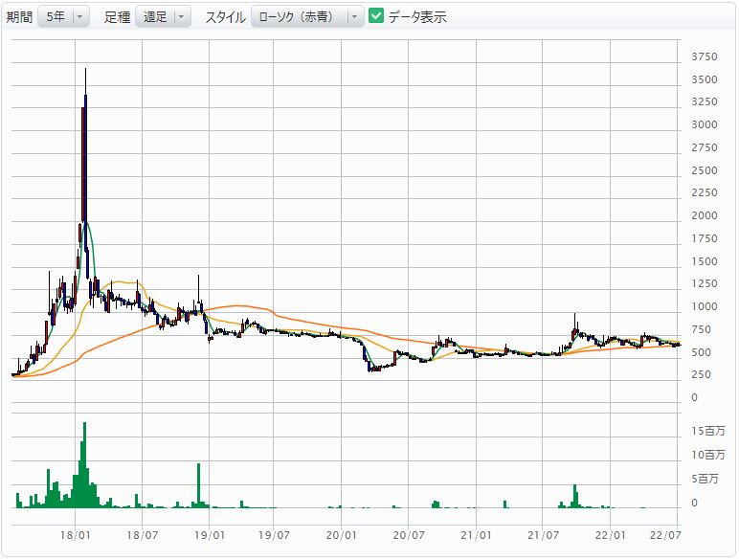Click the 500 price axis label
The image size is (739, 560).
[x=701, y=352]
